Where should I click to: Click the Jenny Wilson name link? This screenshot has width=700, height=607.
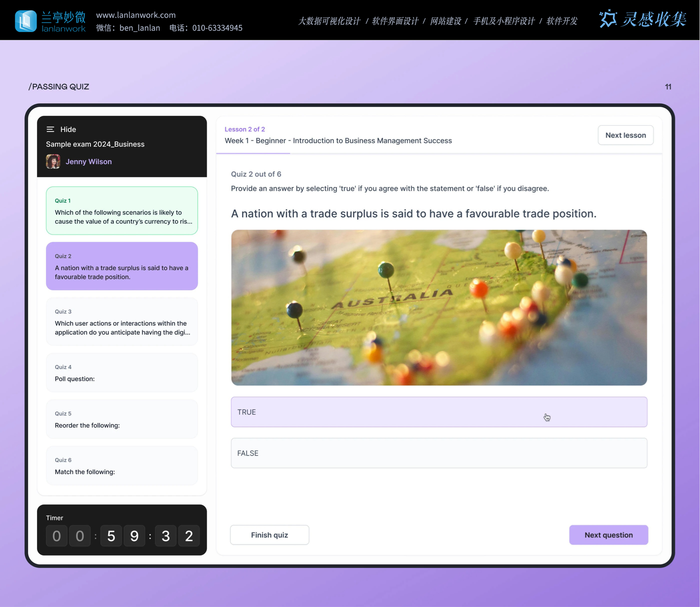(88, 162)
